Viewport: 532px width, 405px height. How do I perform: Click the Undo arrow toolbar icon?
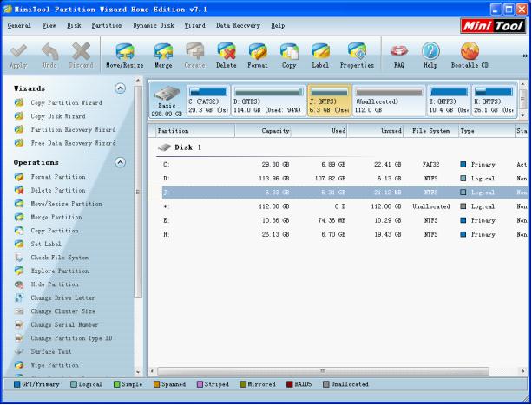coord(49,51)
